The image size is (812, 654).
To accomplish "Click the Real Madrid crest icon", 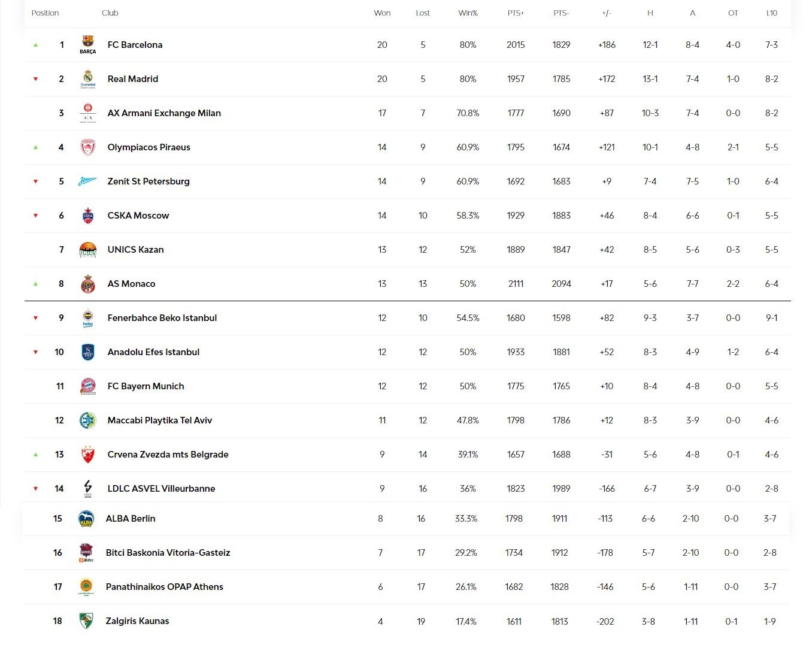I will (x=88, y=78).
